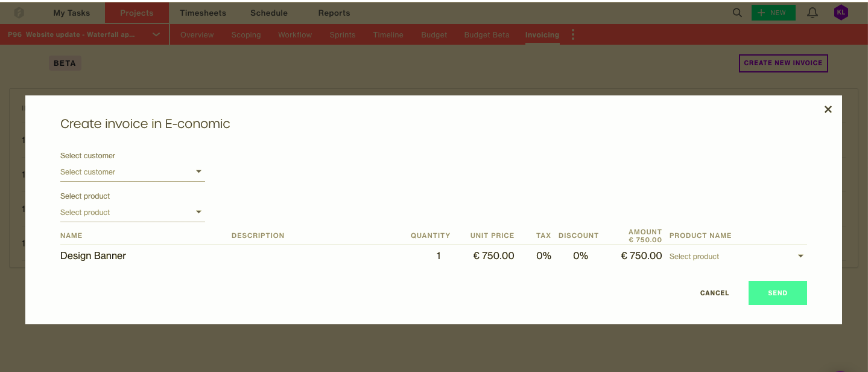The width and height of the screenshot is (868, 372).
Task: Open the Schedule tab
Action: tap(269, 13)
